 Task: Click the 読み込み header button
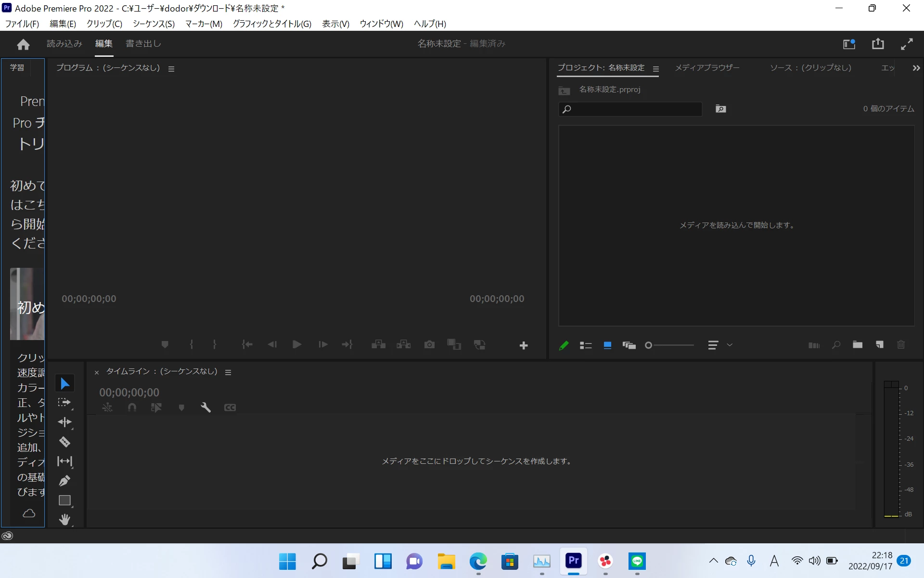pyautogui.click(x=64, y=43)
